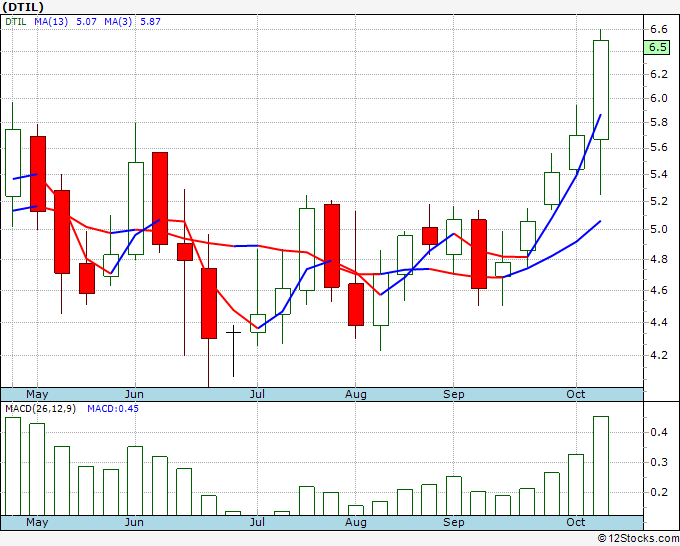Click the MA(3) legend label
This screenshot has width=680, height=546.
point(118,22)
